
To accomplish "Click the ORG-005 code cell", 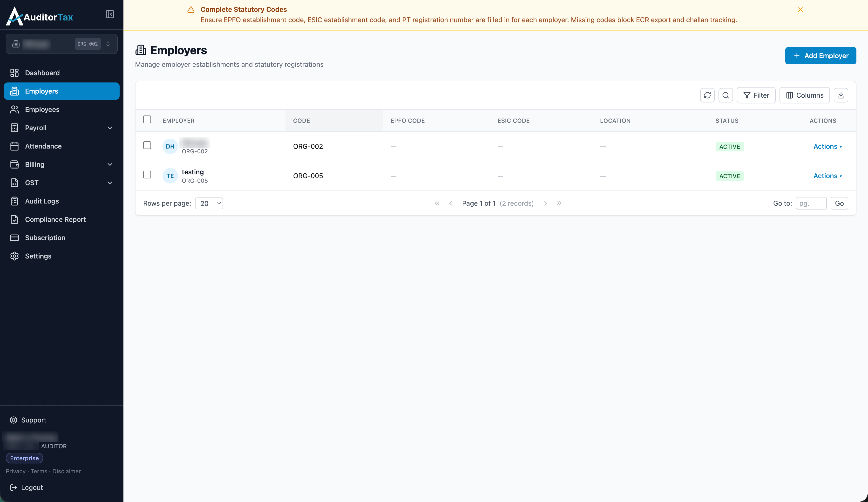I will 308,176.
